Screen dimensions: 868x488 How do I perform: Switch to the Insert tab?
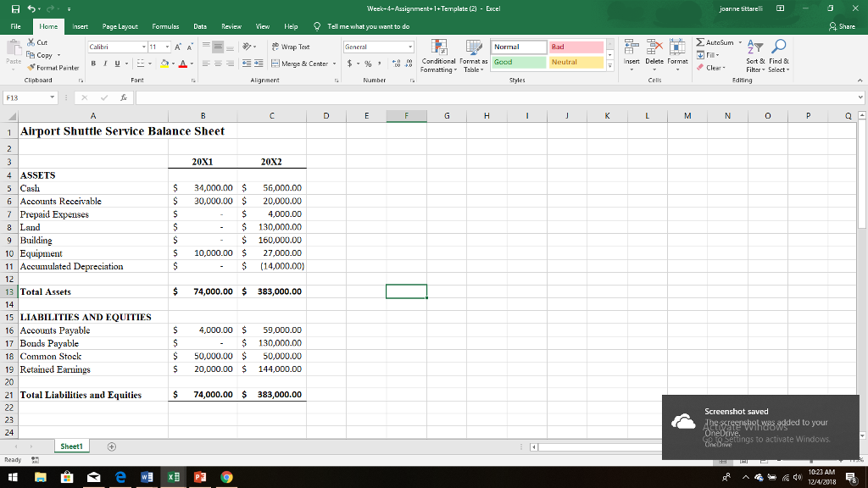80,26
